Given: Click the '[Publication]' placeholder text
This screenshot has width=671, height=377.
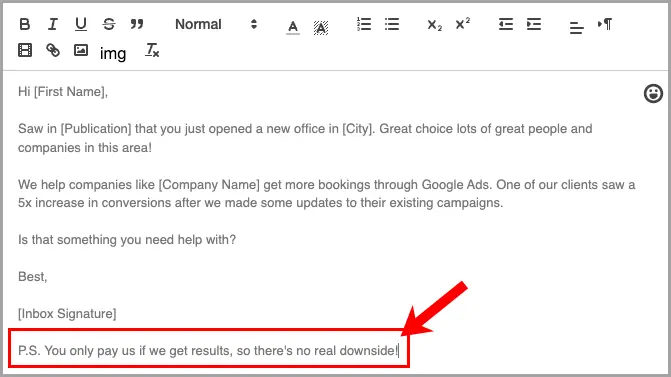Looking at the screenshot, I should coord(96,129).
